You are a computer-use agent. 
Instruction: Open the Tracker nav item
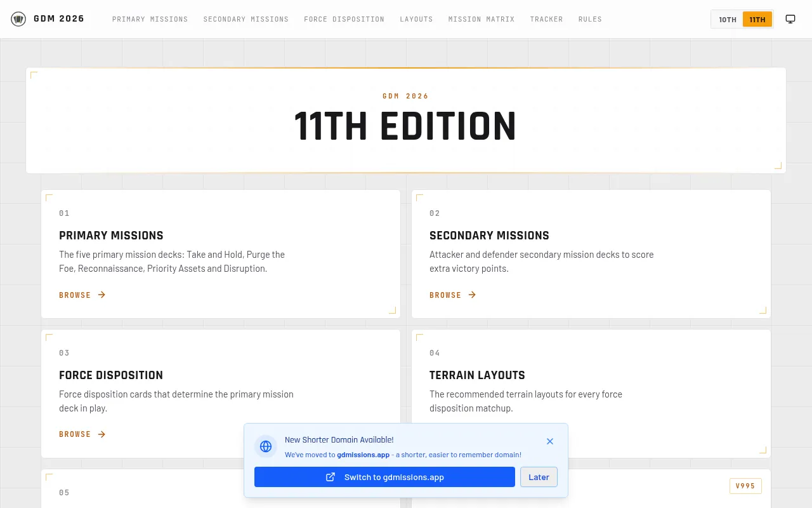tap(547, 19)
